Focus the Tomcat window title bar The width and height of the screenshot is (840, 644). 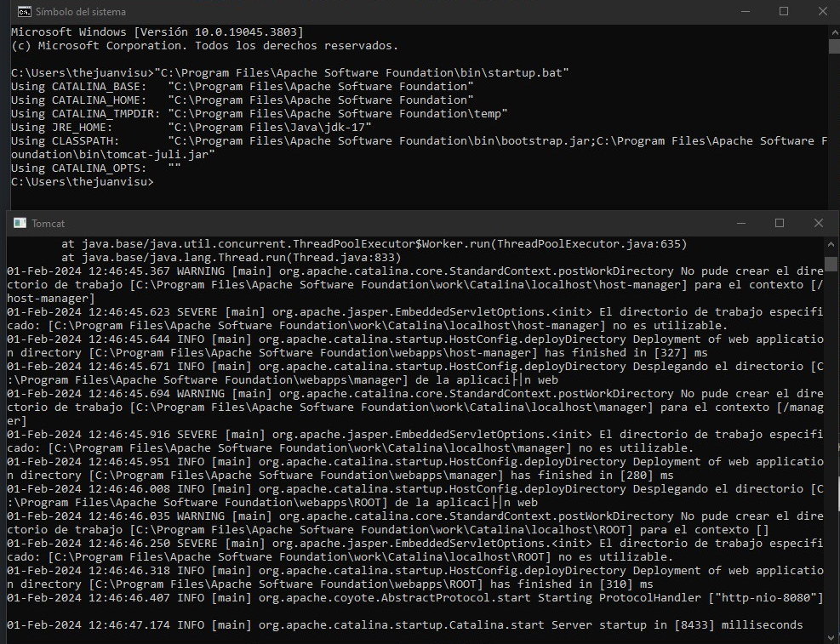[383, 224]
